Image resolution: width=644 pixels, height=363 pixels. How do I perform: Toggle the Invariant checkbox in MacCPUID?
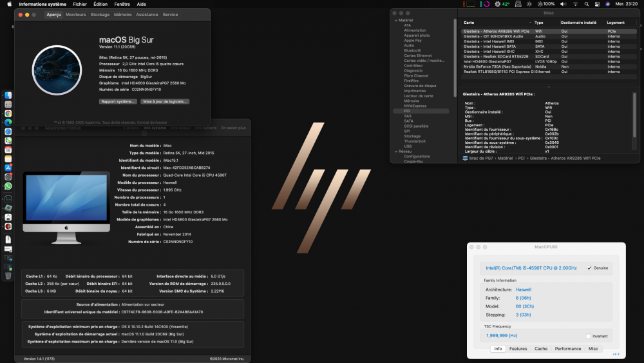[x=588, y=337]
